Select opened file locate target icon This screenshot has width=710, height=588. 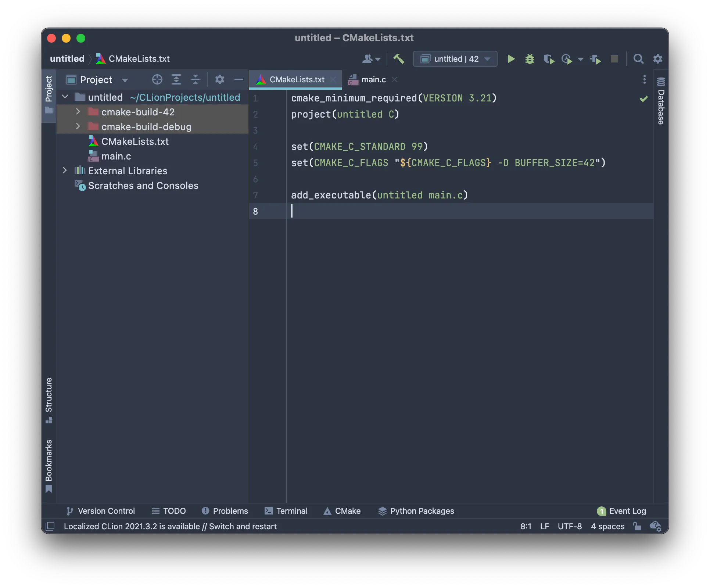(x=157, y=79)
